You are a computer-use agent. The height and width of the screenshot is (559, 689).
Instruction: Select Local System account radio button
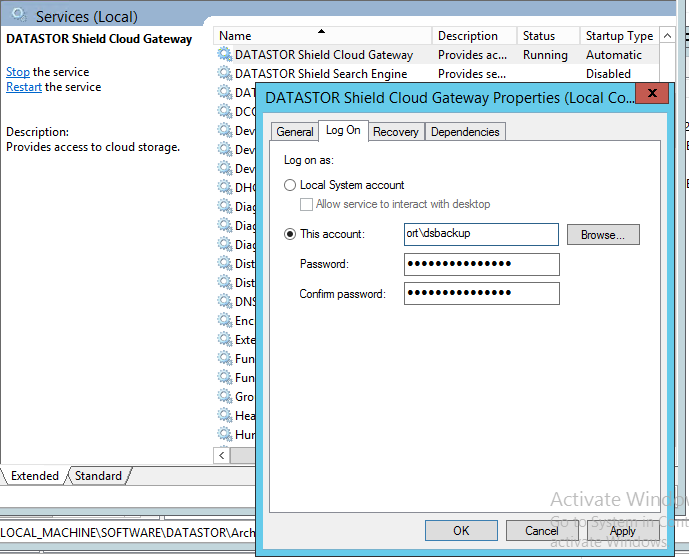point(290,185)
